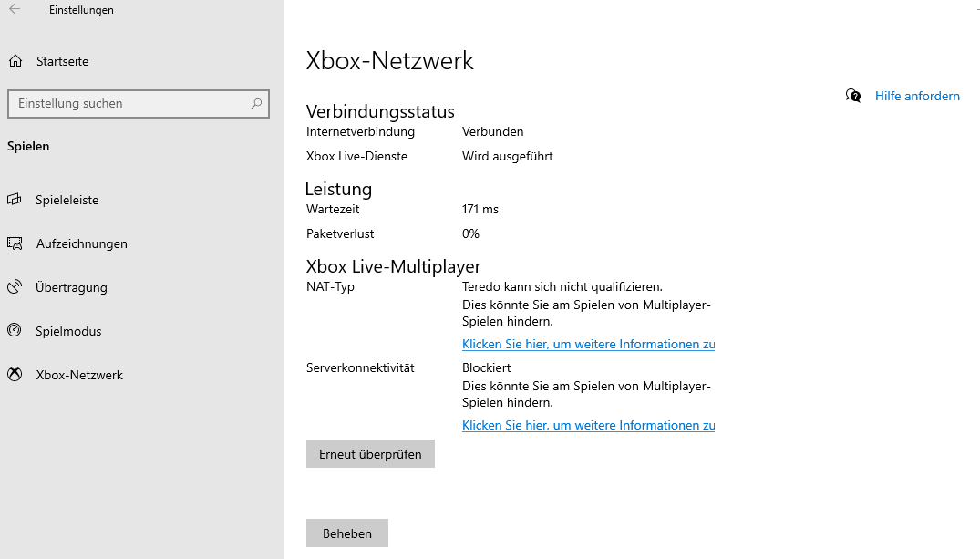Image resolution: width=980 pixels, height=559 pixels.
Task: Click the Xbox Live-Multiplayer heading
Action: 393,266
